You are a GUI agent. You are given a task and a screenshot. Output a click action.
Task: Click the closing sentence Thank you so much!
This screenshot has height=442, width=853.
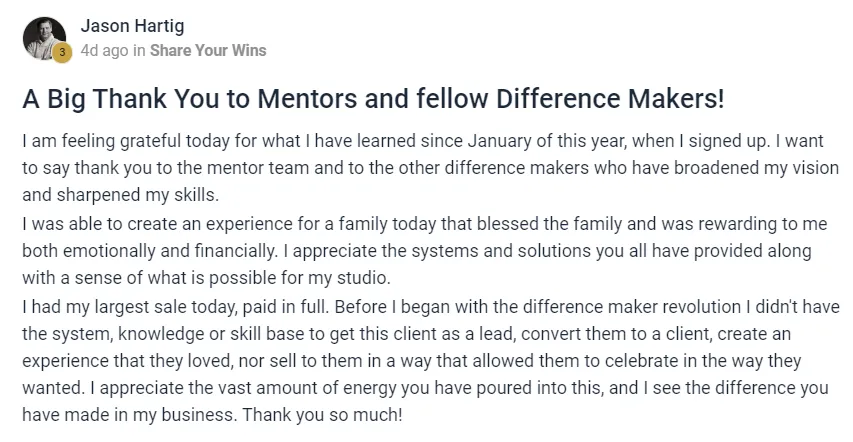pyautogui.click(x=322, y=415)
